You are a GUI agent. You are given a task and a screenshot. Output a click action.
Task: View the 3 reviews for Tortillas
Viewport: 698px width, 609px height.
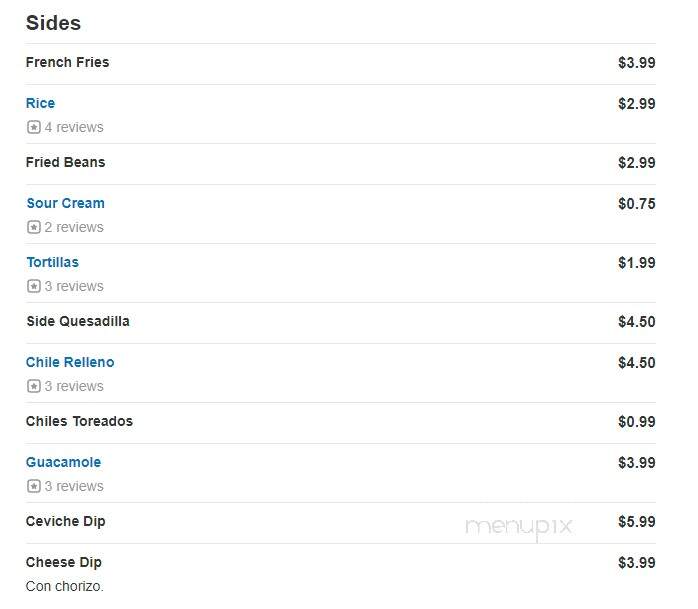74,286
